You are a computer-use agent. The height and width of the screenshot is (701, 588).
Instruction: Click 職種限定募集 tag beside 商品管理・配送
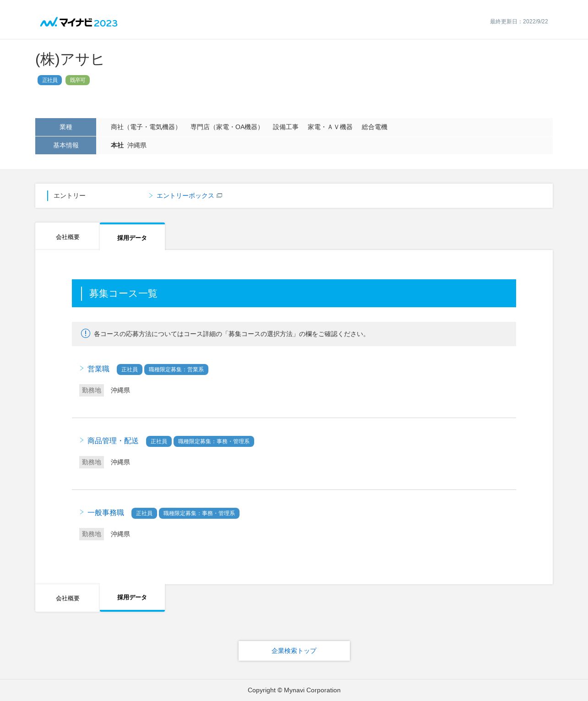click(x=214, y=441)
